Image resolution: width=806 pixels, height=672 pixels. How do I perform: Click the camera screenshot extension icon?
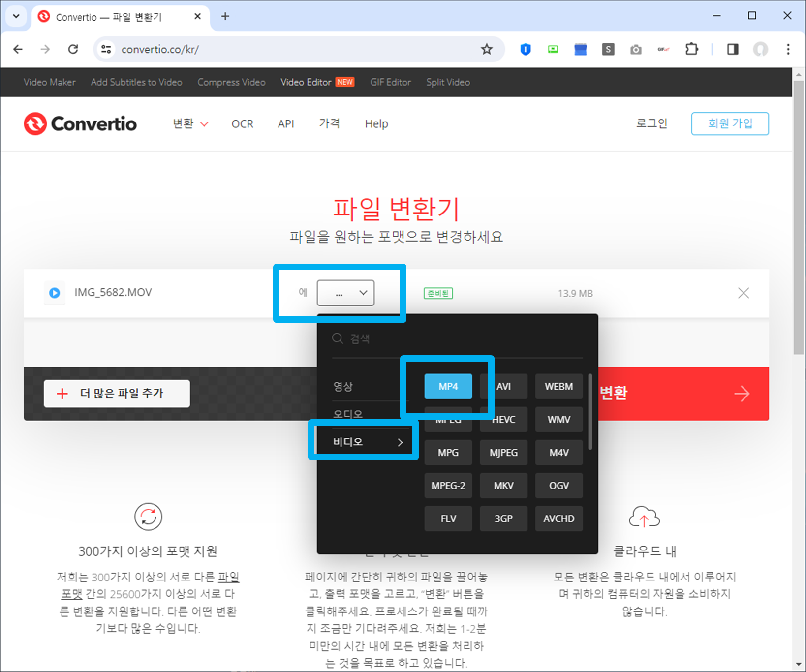pos(636,49)
